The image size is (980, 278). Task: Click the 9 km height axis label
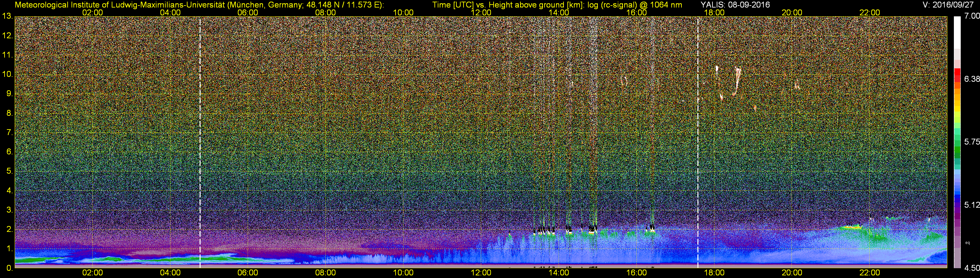(x=9, y=94)
